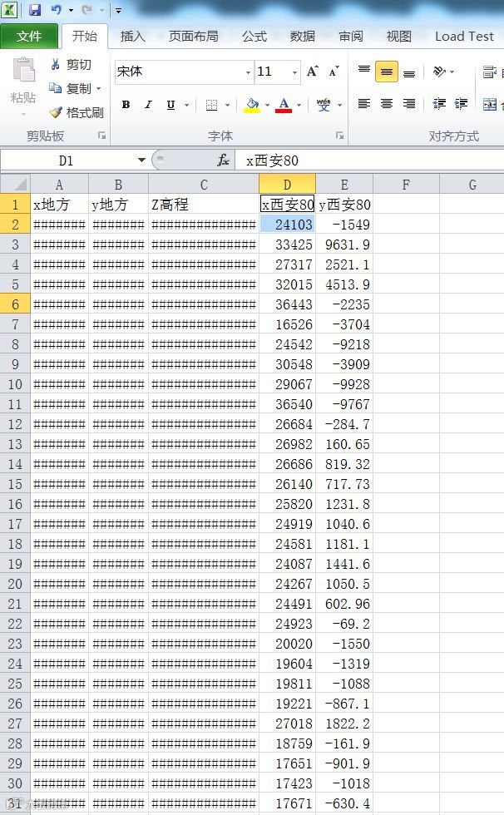Open font (字体) group dialog launcher

pyautogui.click(x=339, y=136)
